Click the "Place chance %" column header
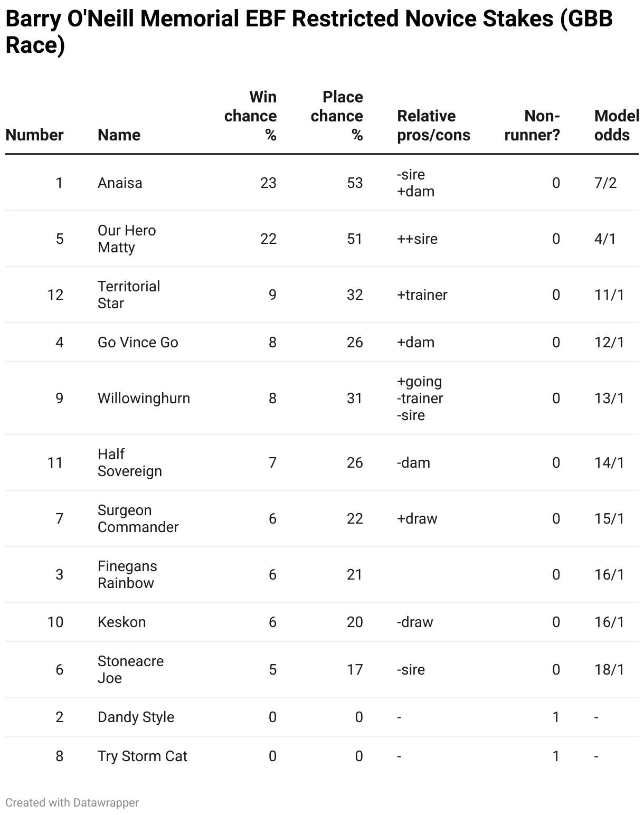The width and height of the screenshot is (644, 815). pyautogui.click(x=337, y=116)
